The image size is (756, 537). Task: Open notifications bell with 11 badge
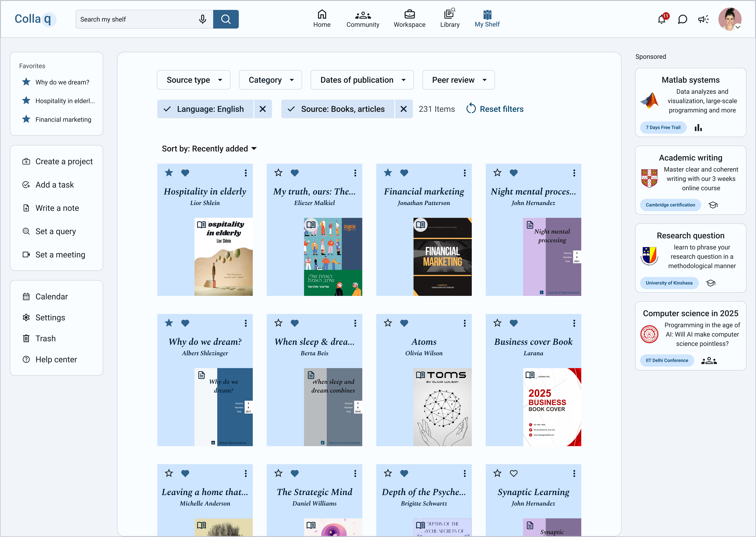[x=662, y=19]
